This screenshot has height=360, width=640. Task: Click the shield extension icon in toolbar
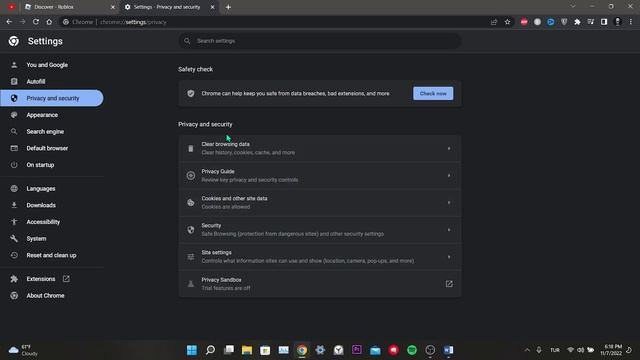(x=564, y=22)
